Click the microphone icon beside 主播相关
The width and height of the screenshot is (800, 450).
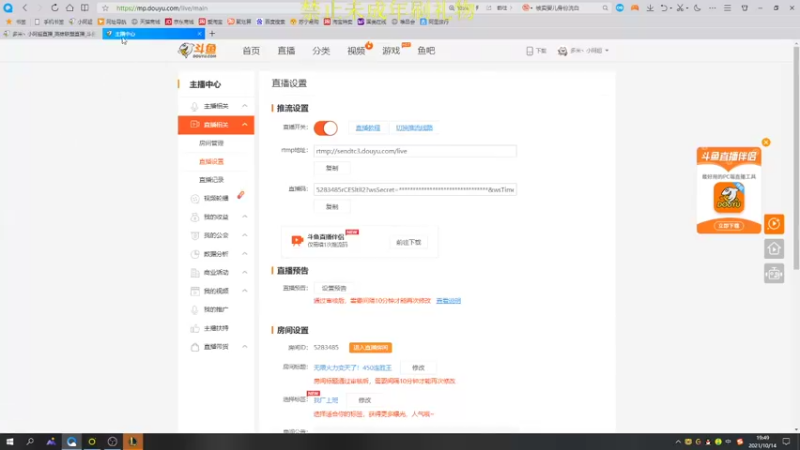point(194,106)
